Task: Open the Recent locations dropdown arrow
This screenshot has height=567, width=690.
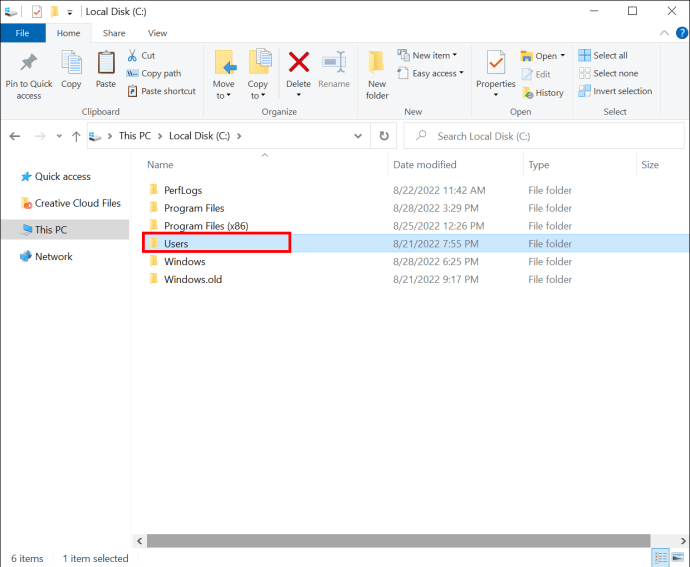Action: click(59, 136)
